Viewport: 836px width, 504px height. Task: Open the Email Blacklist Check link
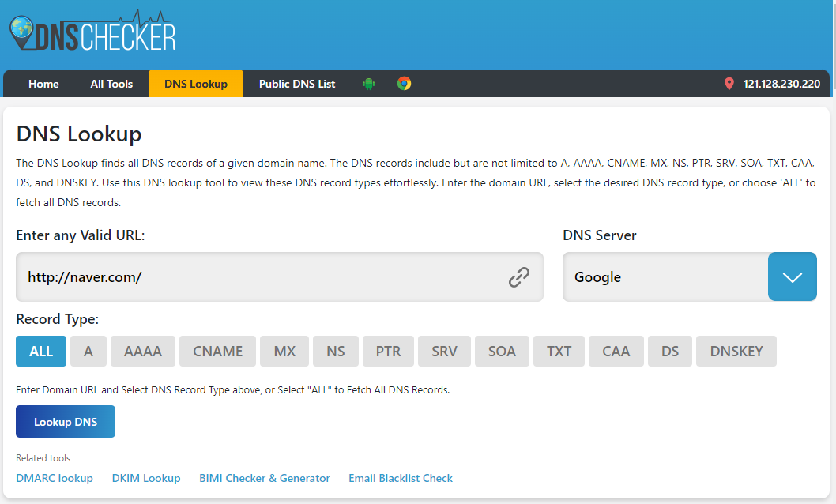click(400, 478)
